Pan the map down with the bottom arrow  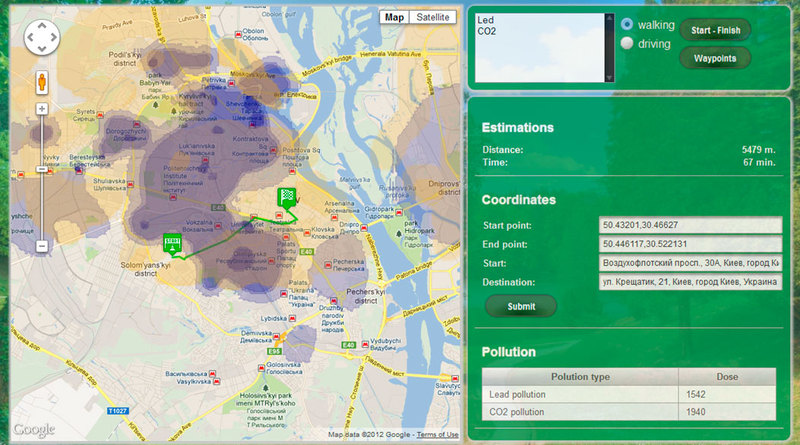[x=42, y=49]
